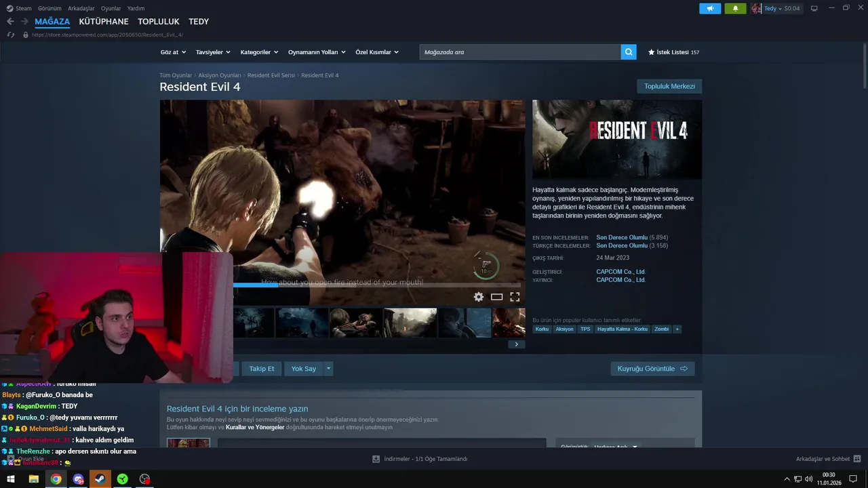868x488 pixels.
Task: Select the Hayatta Kalma - Korku tag
Action: pyautogui.click(x=623, y=329)
